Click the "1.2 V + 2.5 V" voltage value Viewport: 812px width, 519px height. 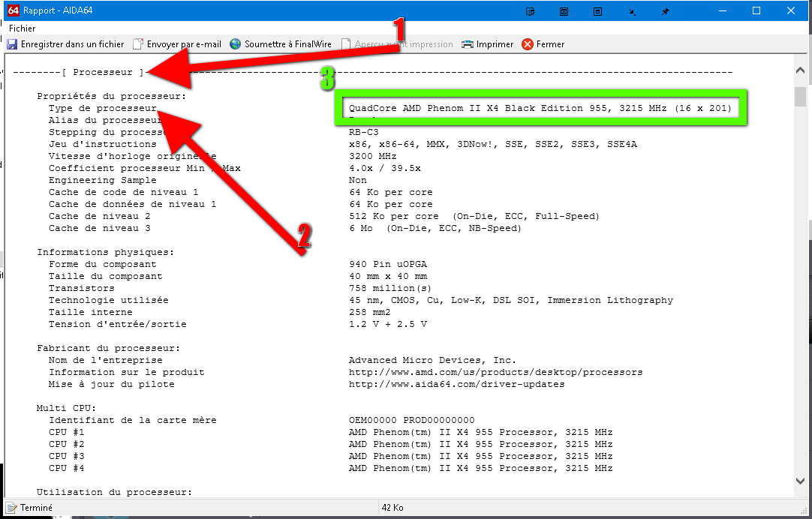[388, 325]
